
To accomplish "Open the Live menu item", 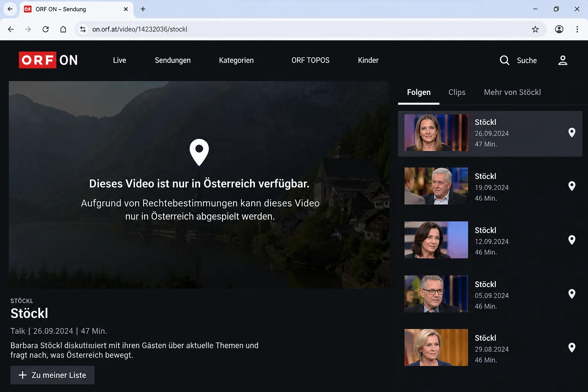I will coord(119,60).
